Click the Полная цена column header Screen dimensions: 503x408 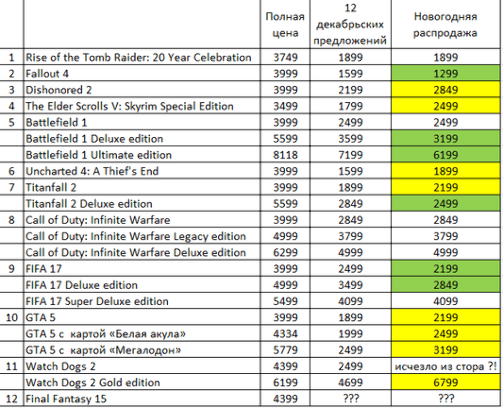[285, 24]
